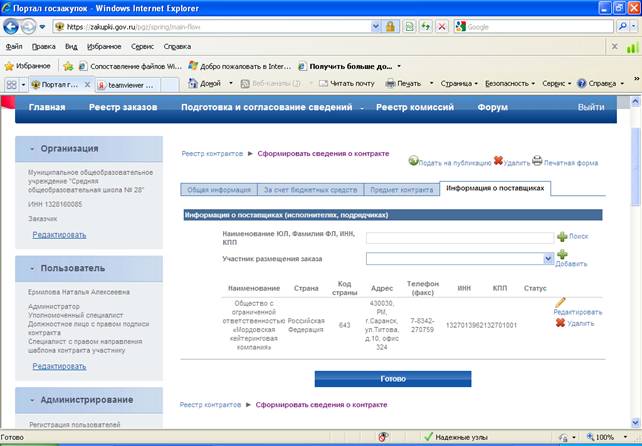Click the Избранное star icon
The height and width of the screenshot is (446, 642).
click(9, 66)
